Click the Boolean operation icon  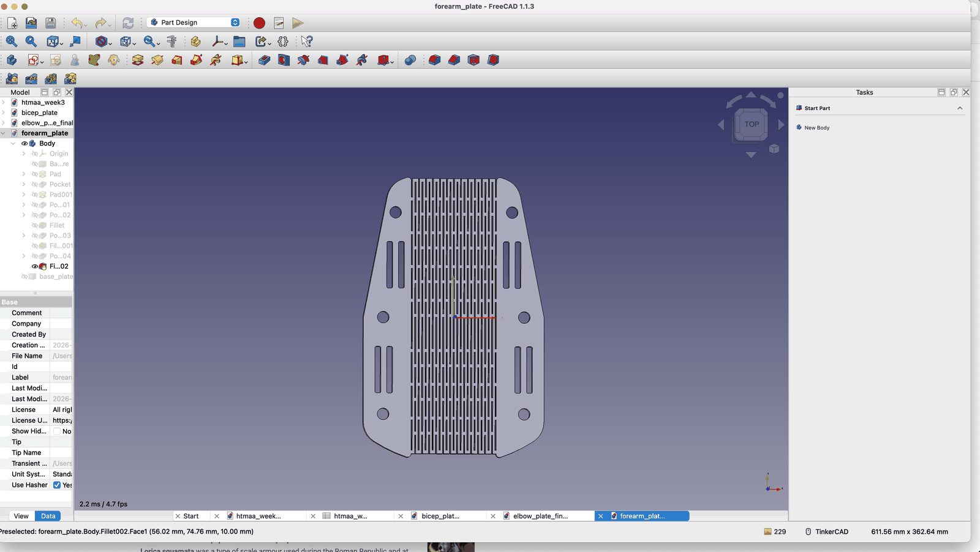(x=410, y=60)
